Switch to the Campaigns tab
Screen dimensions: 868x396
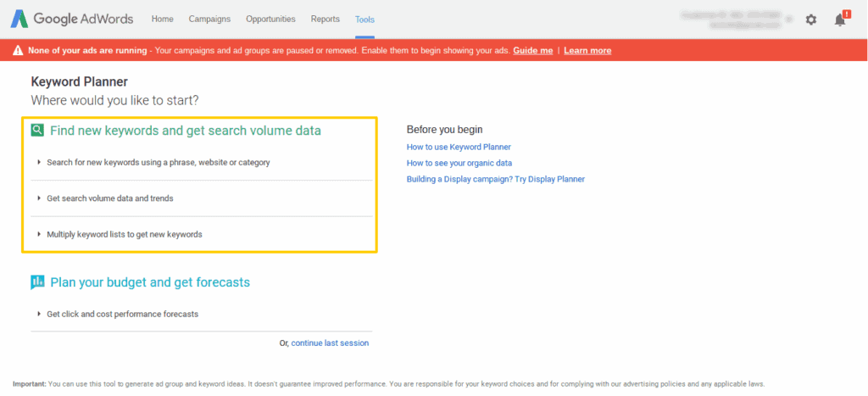[x=209, y=19]
